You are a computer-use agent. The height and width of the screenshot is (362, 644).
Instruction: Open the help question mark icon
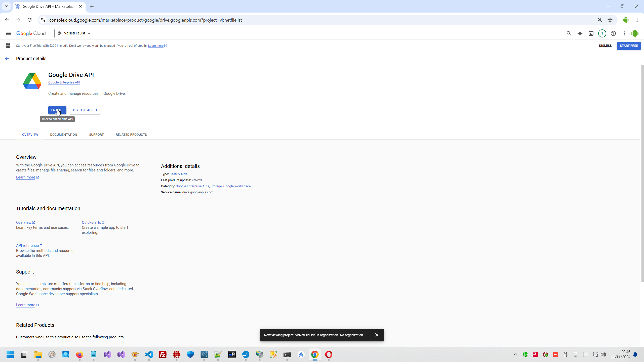(x=613, y=33)
